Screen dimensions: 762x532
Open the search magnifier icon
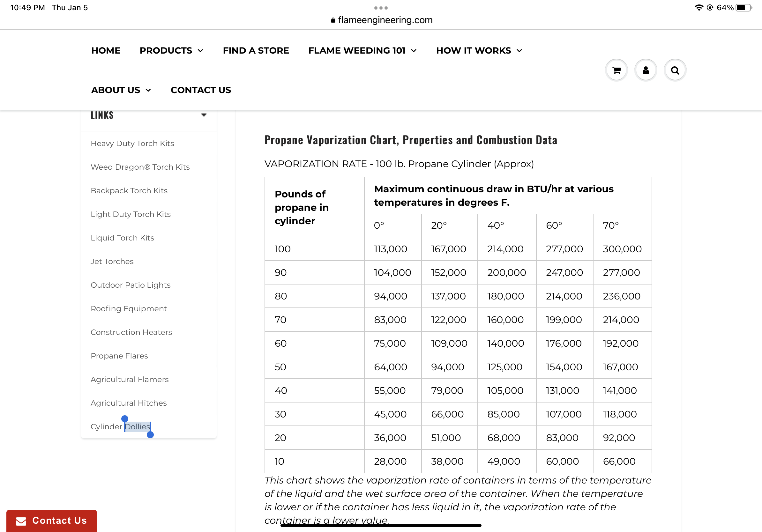[675, 70]
